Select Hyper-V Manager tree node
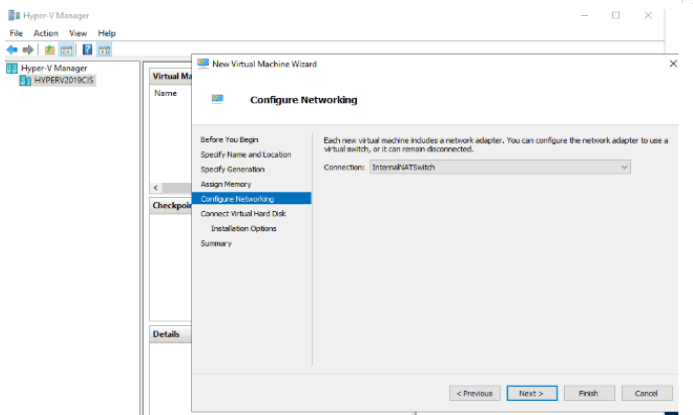693x415 pixels. pyautogui.click(x=54, y=68)
